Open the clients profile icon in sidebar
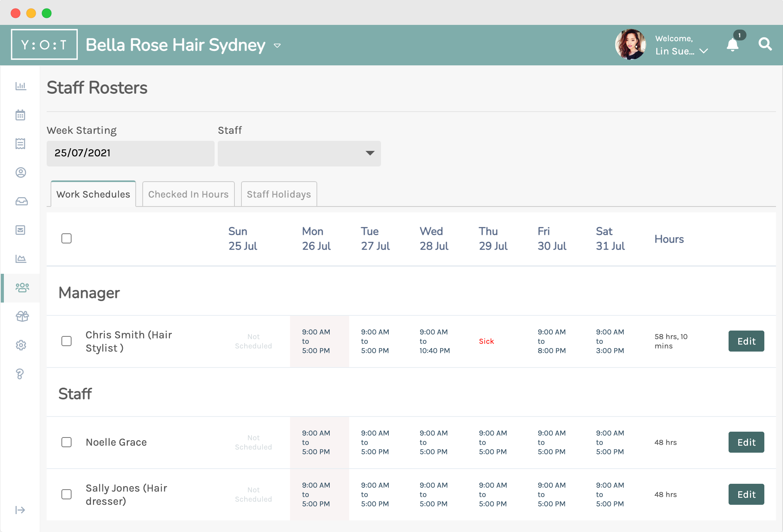Image resolution: width=783 pixels, height=532 pixels. [x=21, y=172]
